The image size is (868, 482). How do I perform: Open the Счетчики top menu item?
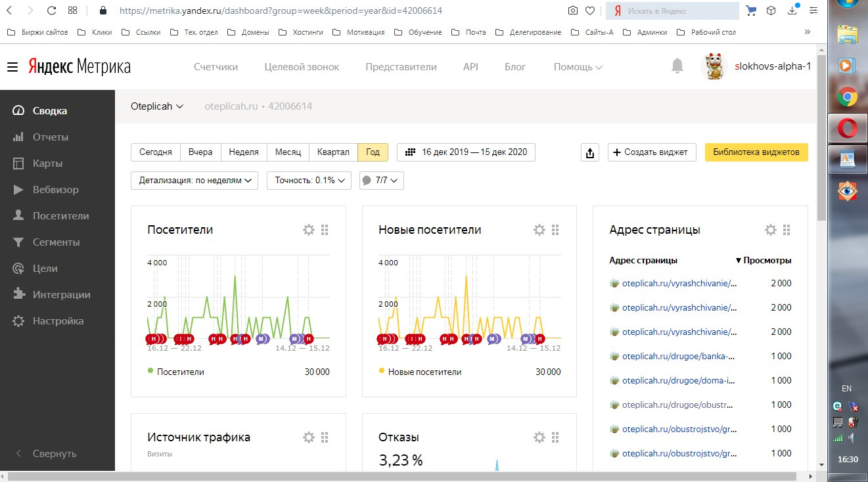tap(216, 67)
